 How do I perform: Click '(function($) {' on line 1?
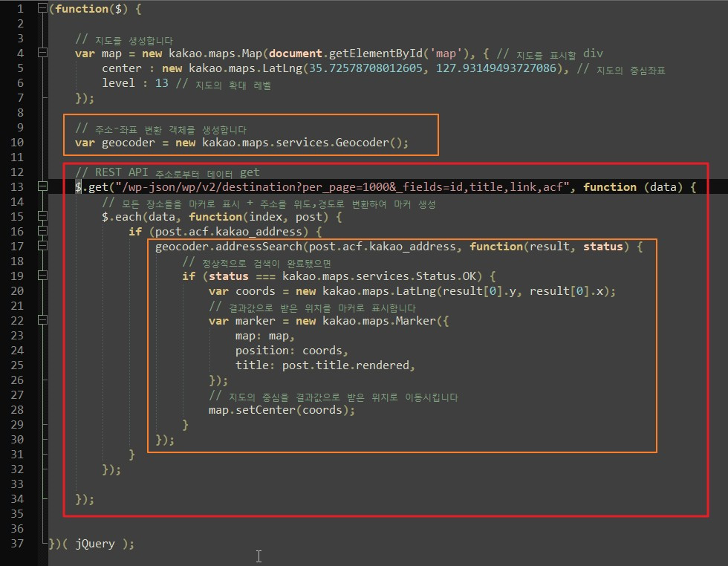pyautogui.click(x=95, y=9)
